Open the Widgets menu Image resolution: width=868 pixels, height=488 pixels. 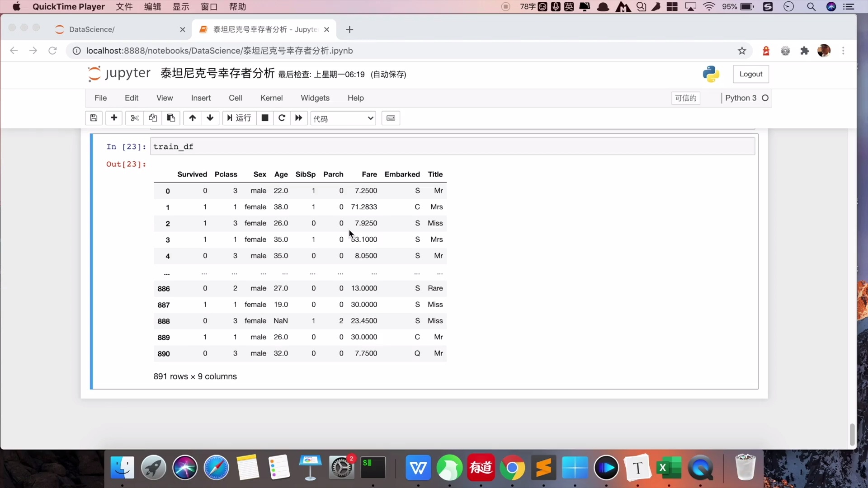[x=315, y=98]
